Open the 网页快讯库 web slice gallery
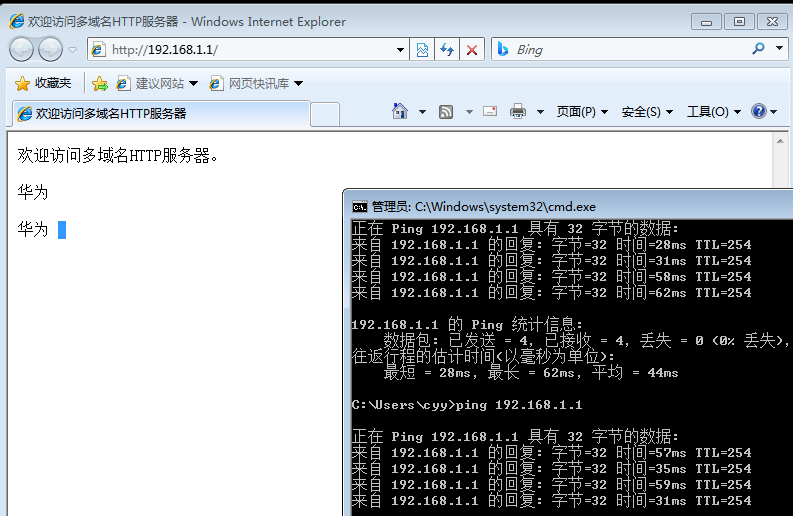793x516 pixels. (x=250, y=83)
